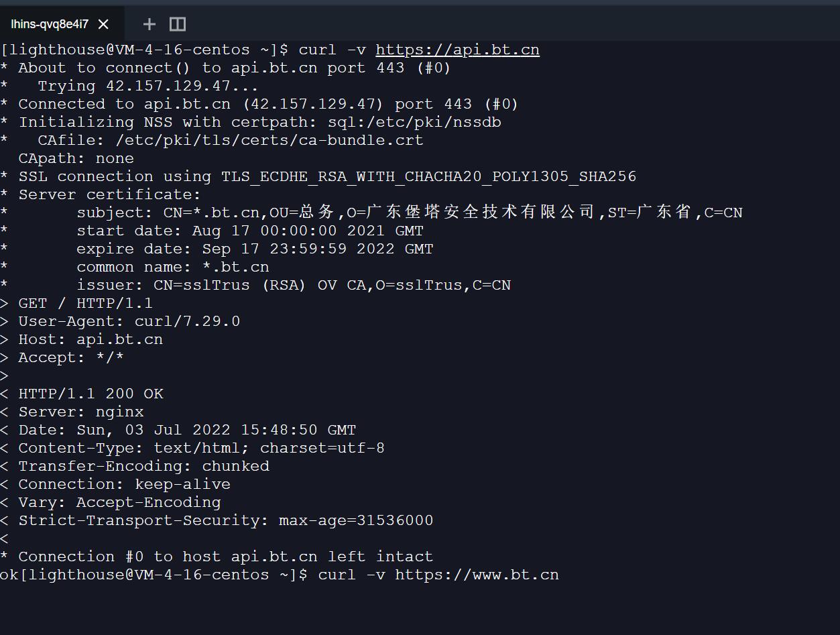The width and height of the screenshot is (840, 635).
Task: Click the Server: nginx header line
Action: [x=81, y=412]
